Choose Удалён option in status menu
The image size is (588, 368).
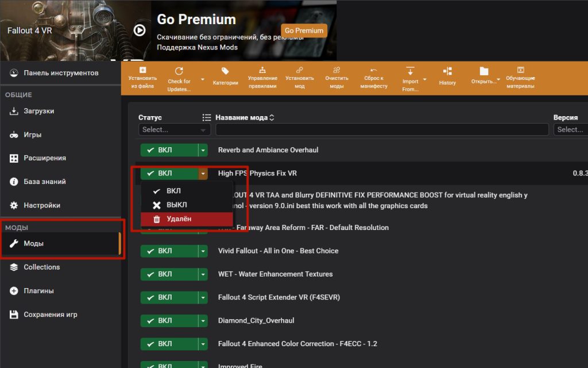coord(179,219)
